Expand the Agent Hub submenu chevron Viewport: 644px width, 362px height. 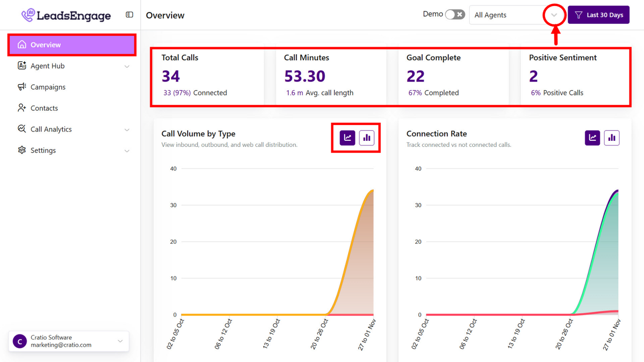[x=127, y=66]
